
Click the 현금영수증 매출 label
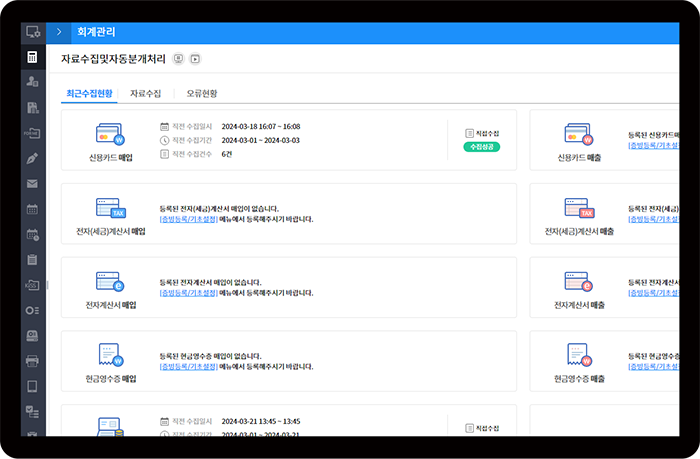tap(579, 379)
